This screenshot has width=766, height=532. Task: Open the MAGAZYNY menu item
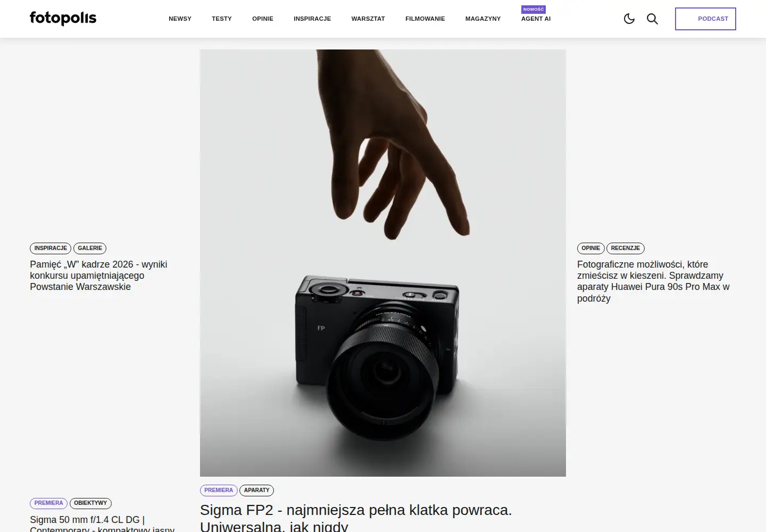pyautogui.click(x=483, y=19)
